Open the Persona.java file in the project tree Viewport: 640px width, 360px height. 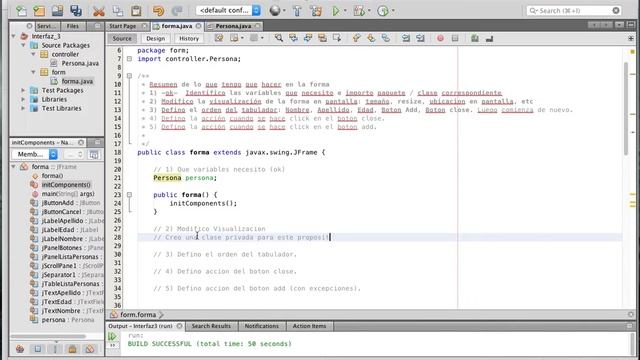(80, 63)
